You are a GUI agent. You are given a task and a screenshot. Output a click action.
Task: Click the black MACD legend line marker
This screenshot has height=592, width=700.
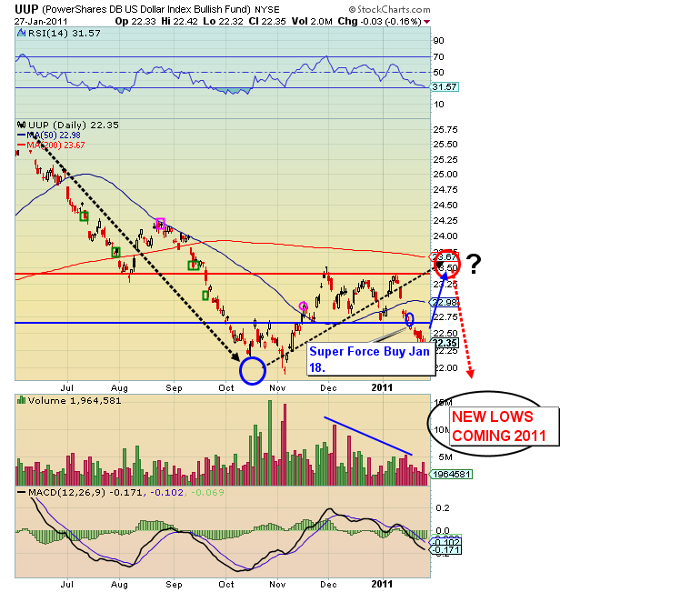[21, 493]
